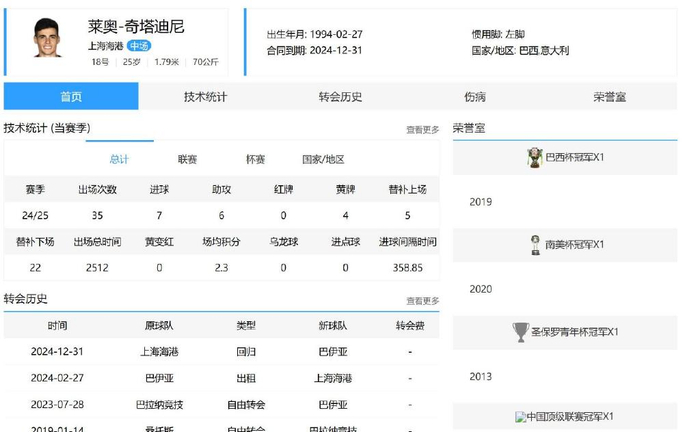Click the 2013 year under 圣保罗青年杯冠军
Viewport: 700px width, 432px height.
480,377
